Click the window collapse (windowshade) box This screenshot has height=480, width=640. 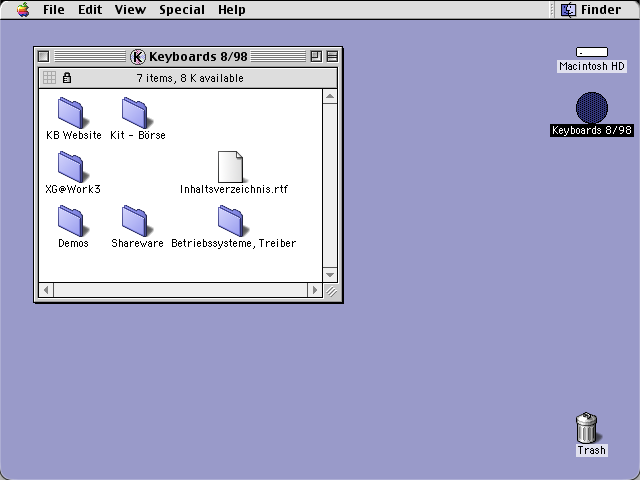[x=332, y=56]
